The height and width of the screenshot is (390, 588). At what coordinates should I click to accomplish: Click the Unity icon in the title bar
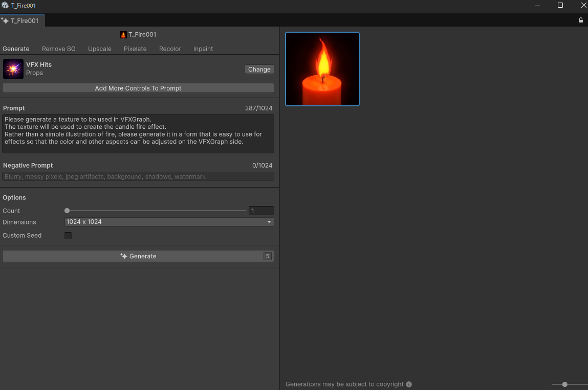click(x=5, y=5)
